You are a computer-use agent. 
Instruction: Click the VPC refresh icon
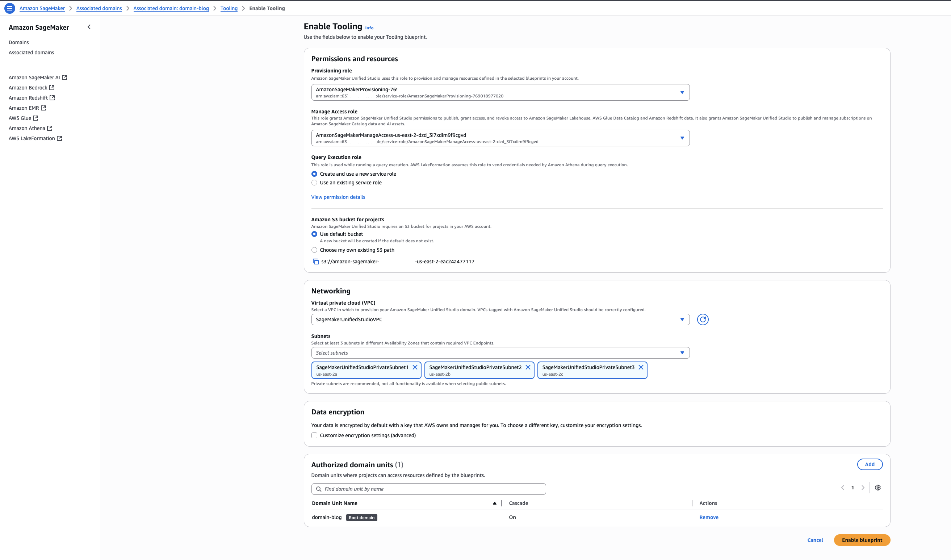coord(702,319)
